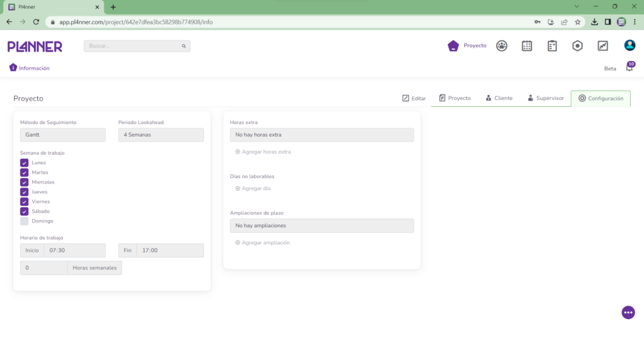Open the calendar icon in top navigation

(527, 46)
